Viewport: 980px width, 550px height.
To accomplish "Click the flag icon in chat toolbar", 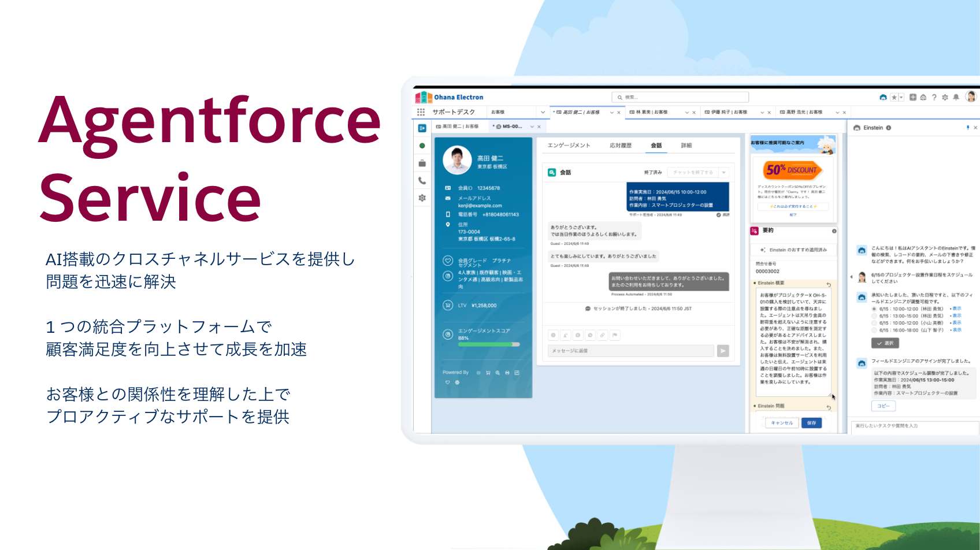I will tap(615, 335).
